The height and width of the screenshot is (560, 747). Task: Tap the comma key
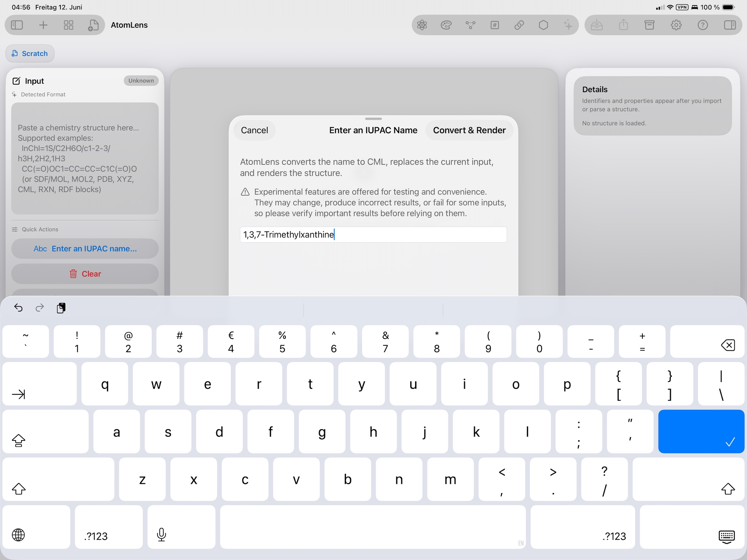pos(502,479)
